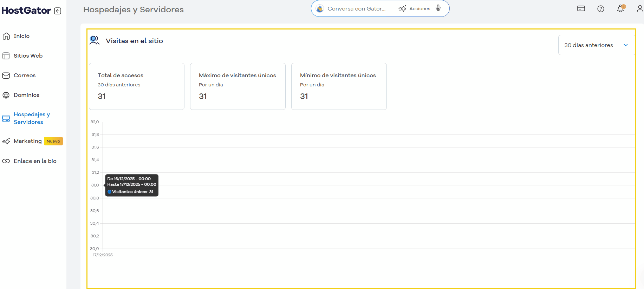Open the Acciones button
The height and width of the screenshot is (289, 644).
(415, 8)
